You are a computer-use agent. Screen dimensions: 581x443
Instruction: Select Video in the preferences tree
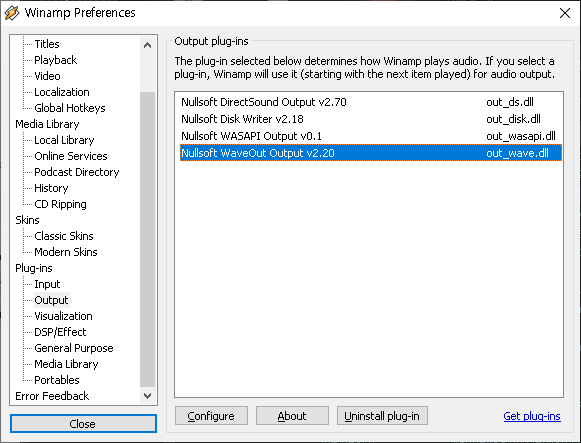tap(47, 76)
